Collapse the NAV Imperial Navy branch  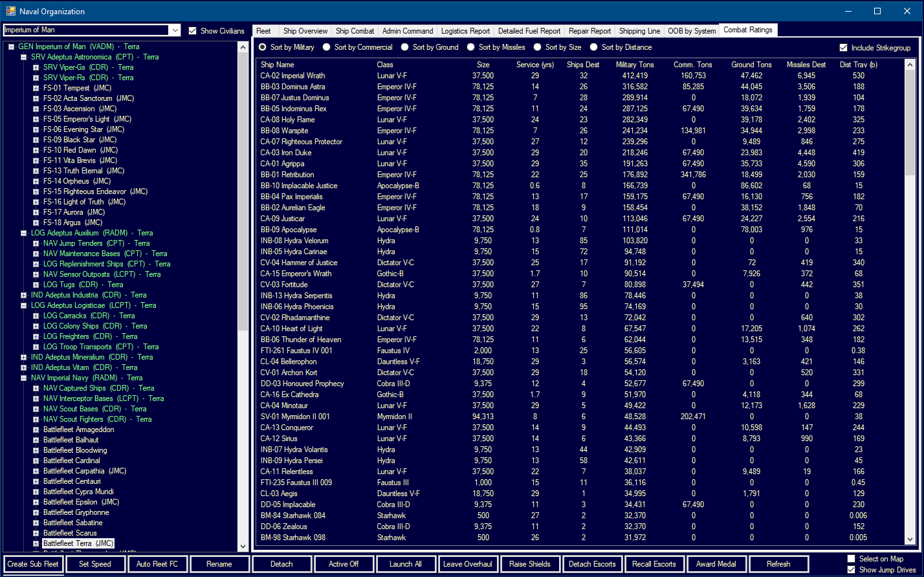point(23,378)
